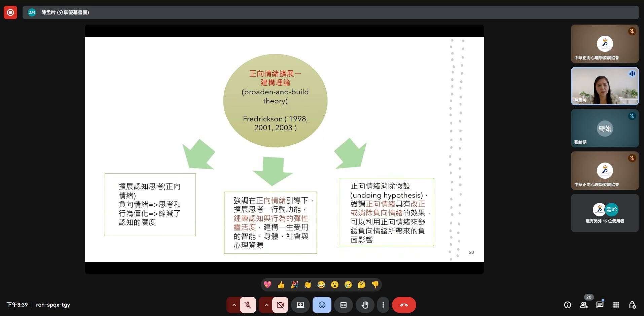Open the in-call chat panel

click(600, 305)
